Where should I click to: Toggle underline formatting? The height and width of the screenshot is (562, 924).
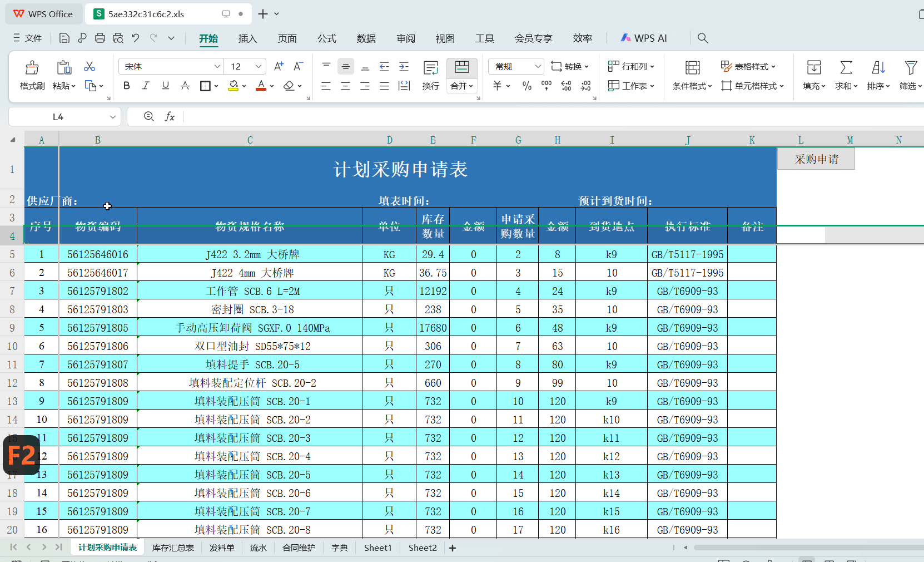click(x=165, y=86)
